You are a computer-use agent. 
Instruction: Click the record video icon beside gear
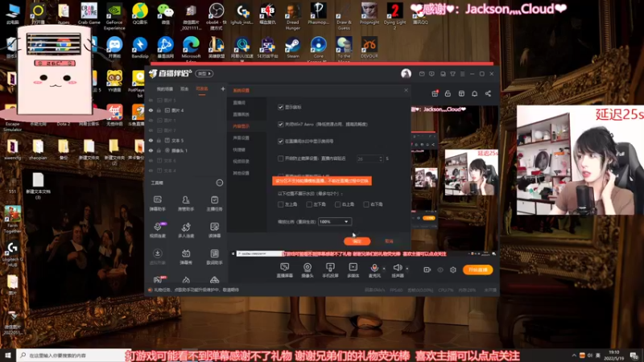427,269
